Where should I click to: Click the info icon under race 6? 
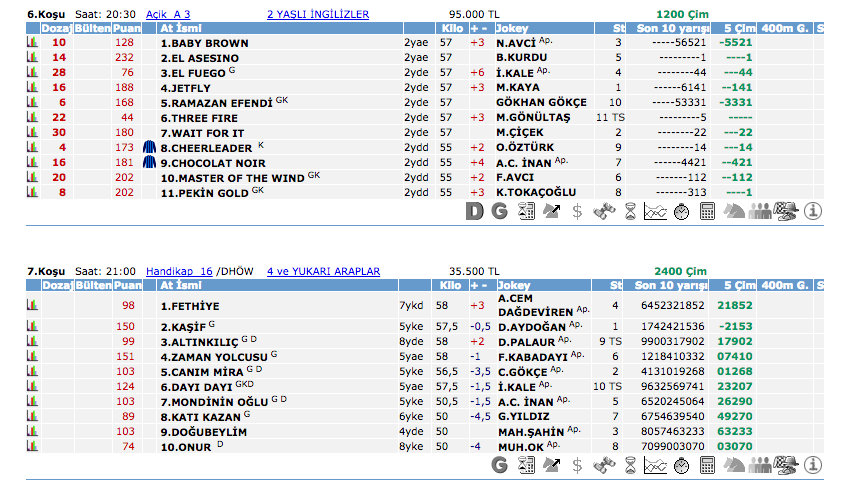(813, 211)
